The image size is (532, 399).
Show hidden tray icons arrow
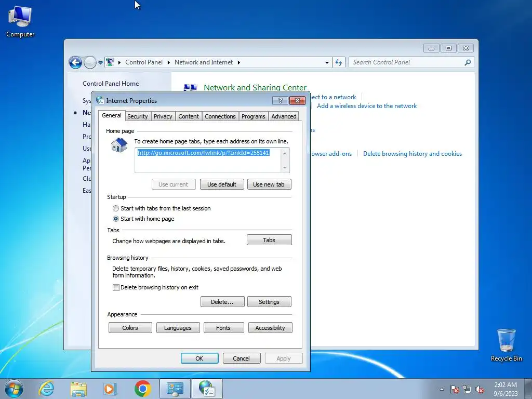(x=442, y=390)
